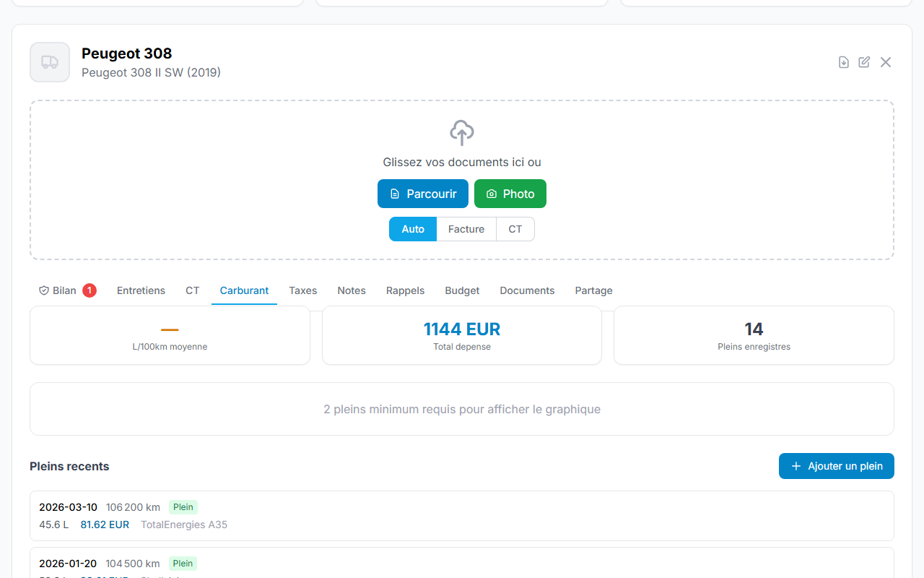Switch to the Notes tab
Viewport: 924px width, 578px height.
(x=352, y=290)
